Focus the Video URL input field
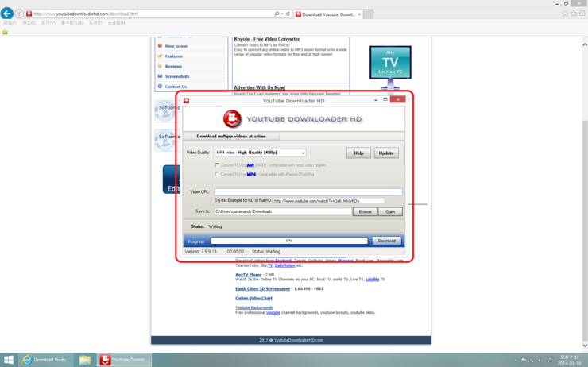The width and height of the screenshot is (588, 367). [308, 192]
